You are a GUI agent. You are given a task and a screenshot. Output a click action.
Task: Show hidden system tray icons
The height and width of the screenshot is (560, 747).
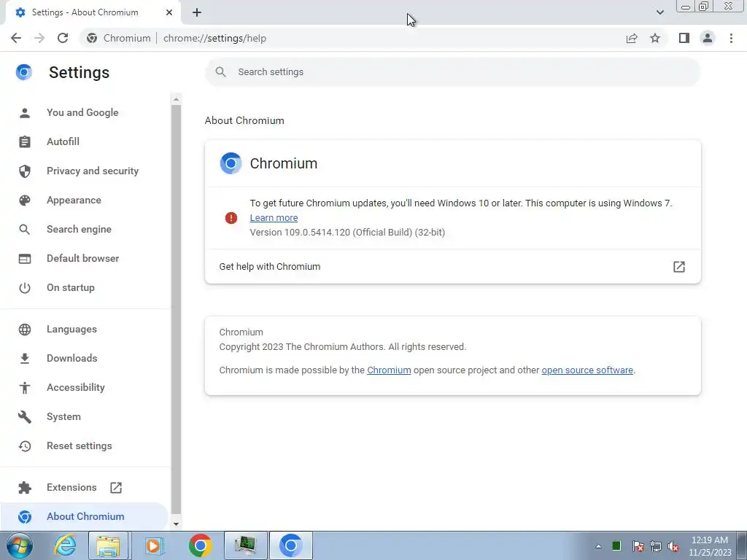click(598, 546)
